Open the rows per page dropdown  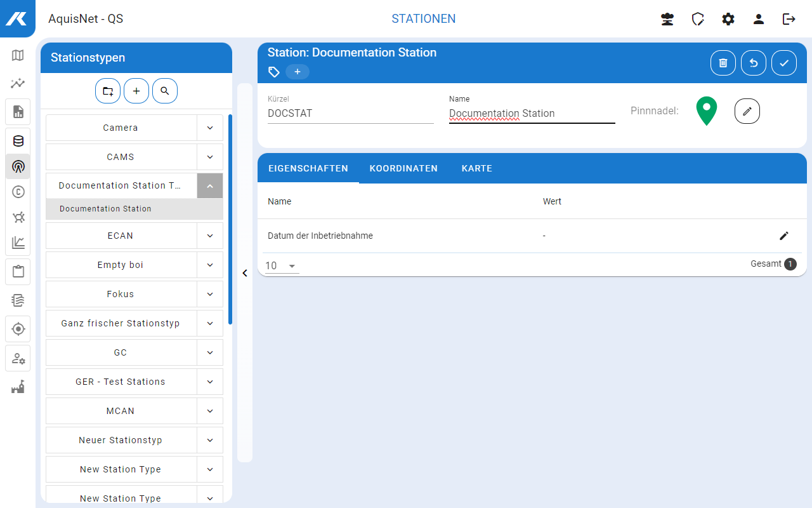click(281, 265)
